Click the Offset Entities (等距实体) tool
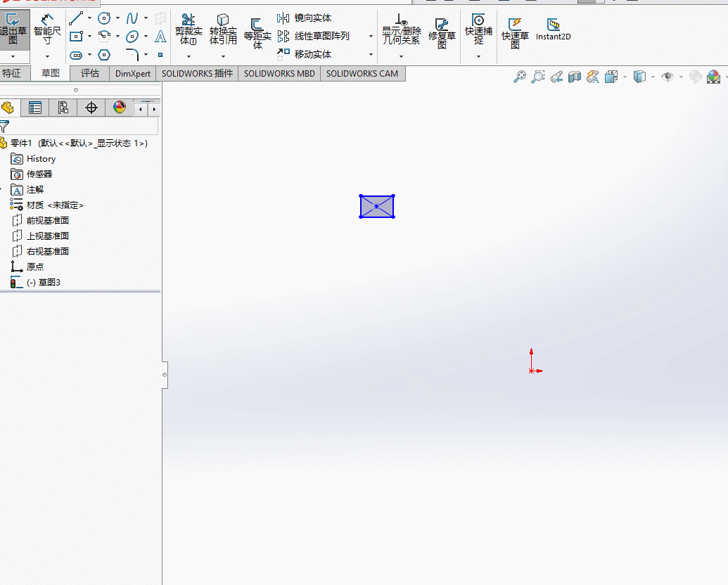The image size is (728, 585). (257, 34)
